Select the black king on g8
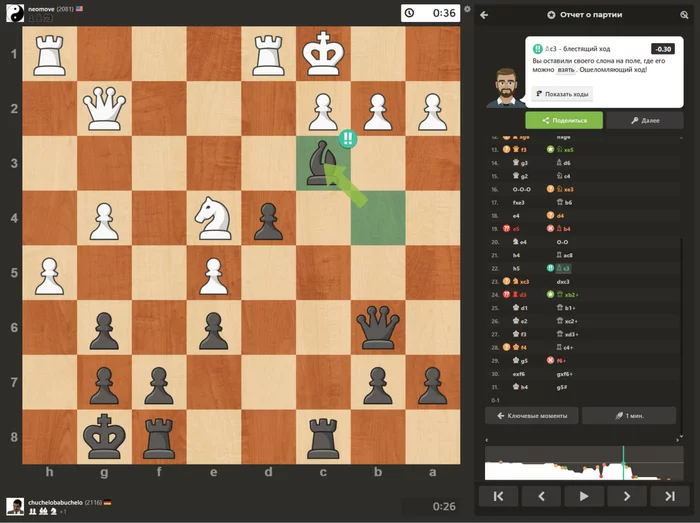 104,436
